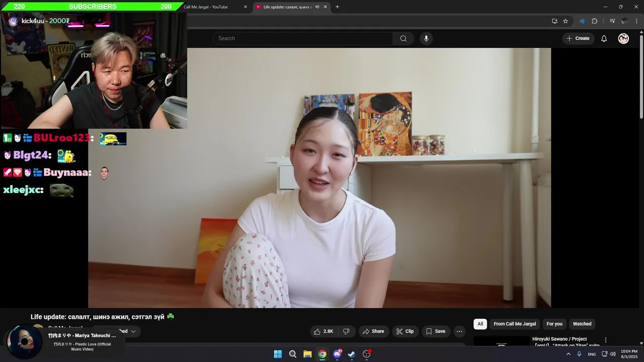Image resolution: width=644 pixels, height=362 pixels.
Task: Switch ENG input language
Action: [592, 354]
